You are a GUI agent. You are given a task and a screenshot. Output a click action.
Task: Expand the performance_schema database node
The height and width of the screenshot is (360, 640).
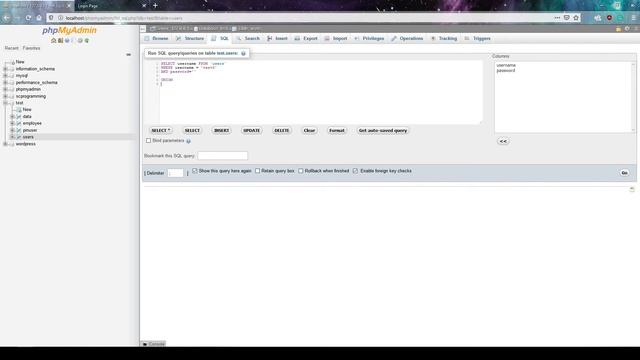5,82
